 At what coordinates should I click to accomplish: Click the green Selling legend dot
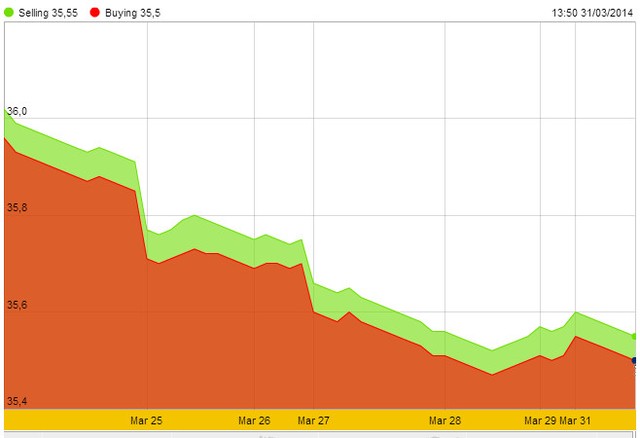pyautogui.click(x=10, y=12)
